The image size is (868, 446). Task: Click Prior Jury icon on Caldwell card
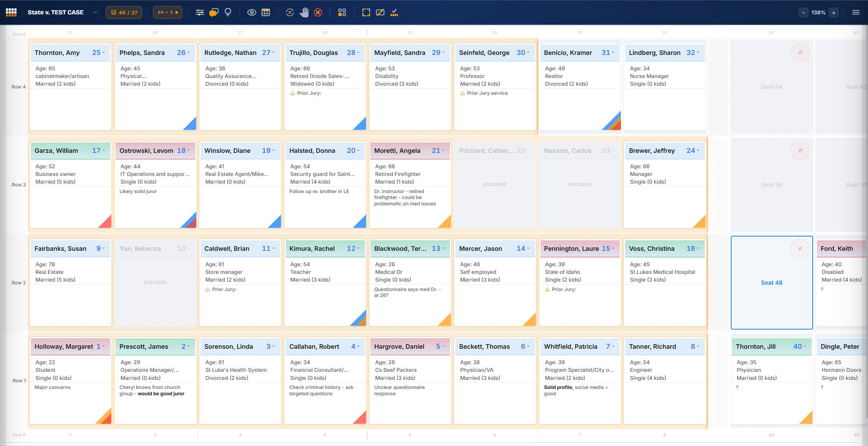pos(208,290)
